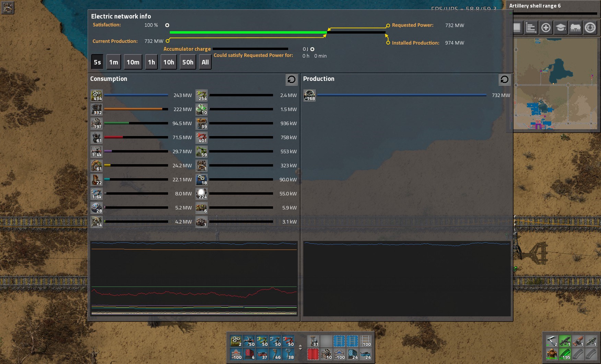Select the red splitter hotbar slot with 37
The image size is (601, 364).
pyautogui.click(x=262, y=354)
